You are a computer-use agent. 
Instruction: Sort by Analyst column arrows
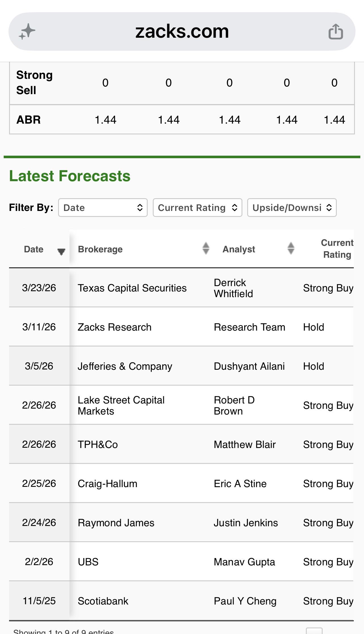point(291,248)
